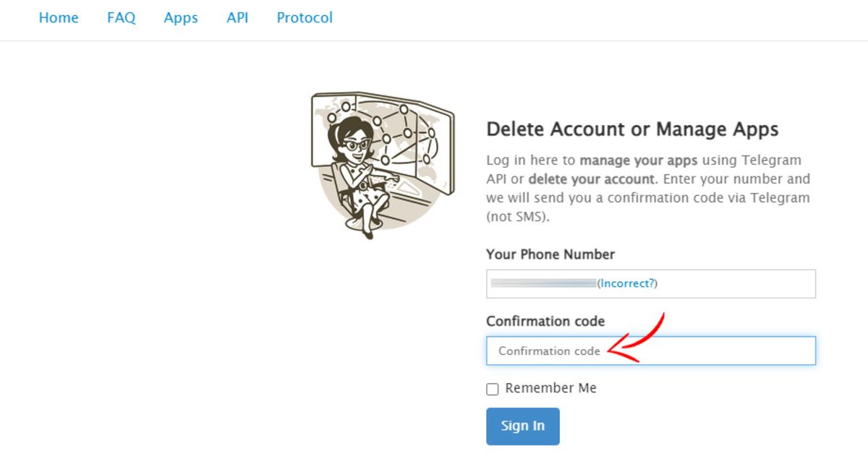Click the bold 'manage your apps' text
Screen dimensions: 868x467
(639, 160)
